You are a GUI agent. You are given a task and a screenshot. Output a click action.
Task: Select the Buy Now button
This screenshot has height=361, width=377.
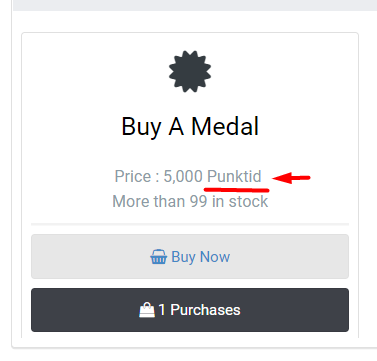pos(190,256)
